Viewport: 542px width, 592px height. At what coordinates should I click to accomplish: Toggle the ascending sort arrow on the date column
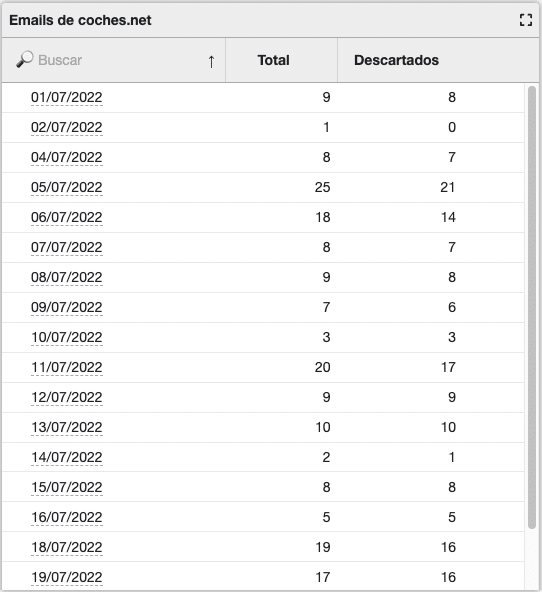[x=211, y=61]
